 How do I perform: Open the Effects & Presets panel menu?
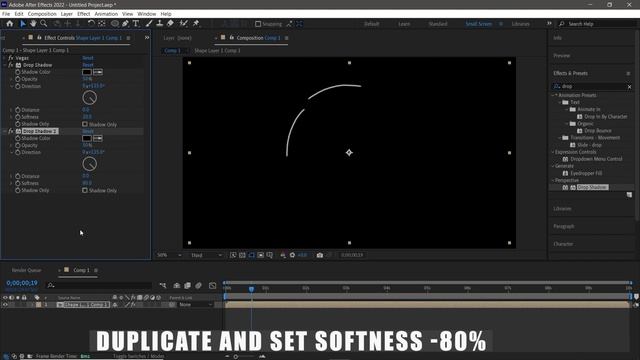point(628,73)
